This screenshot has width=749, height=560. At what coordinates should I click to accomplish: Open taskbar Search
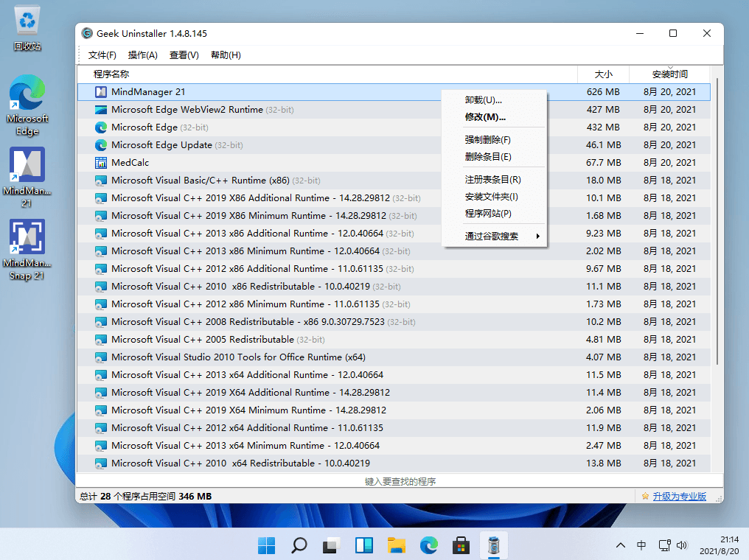click(299, 545)
